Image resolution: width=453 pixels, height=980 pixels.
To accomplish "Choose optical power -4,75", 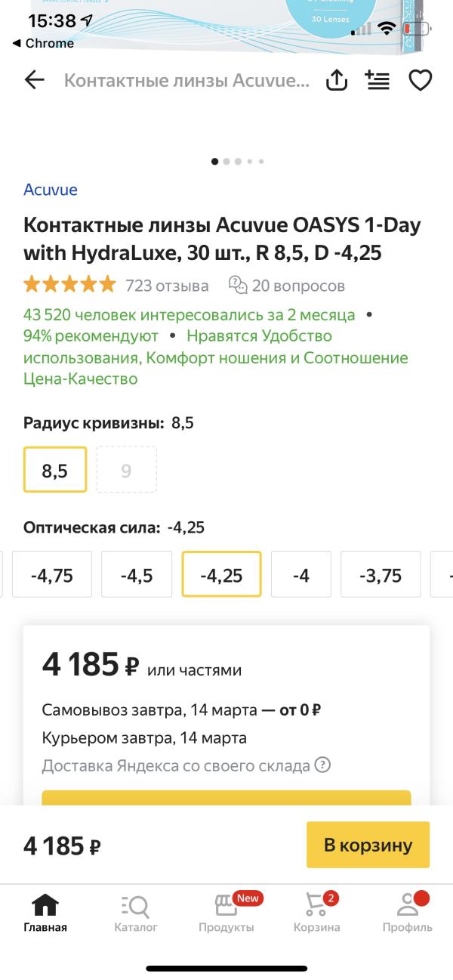I will pyautogui.click(x=52, y=574).
